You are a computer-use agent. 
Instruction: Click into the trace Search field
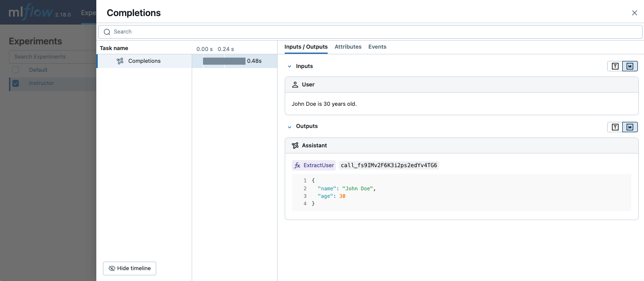(x=330, y=32)
